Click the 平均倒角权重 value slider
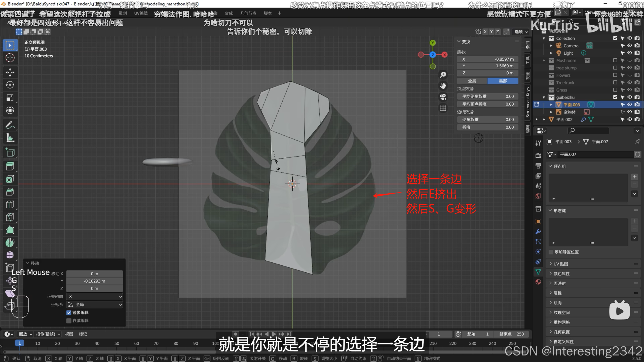This screenshot has width=644, height=362. 487,97
